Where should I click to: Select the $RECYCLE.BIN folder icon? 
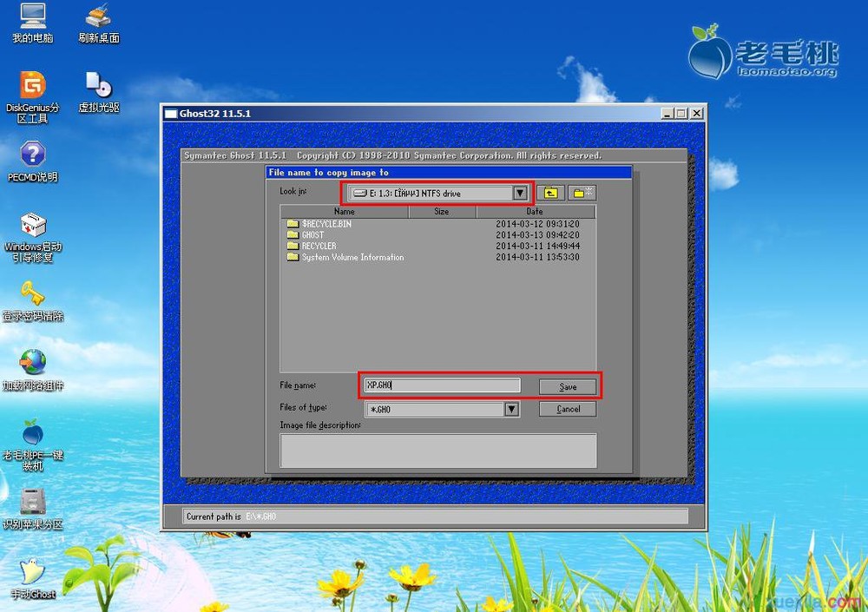point(293,224)
